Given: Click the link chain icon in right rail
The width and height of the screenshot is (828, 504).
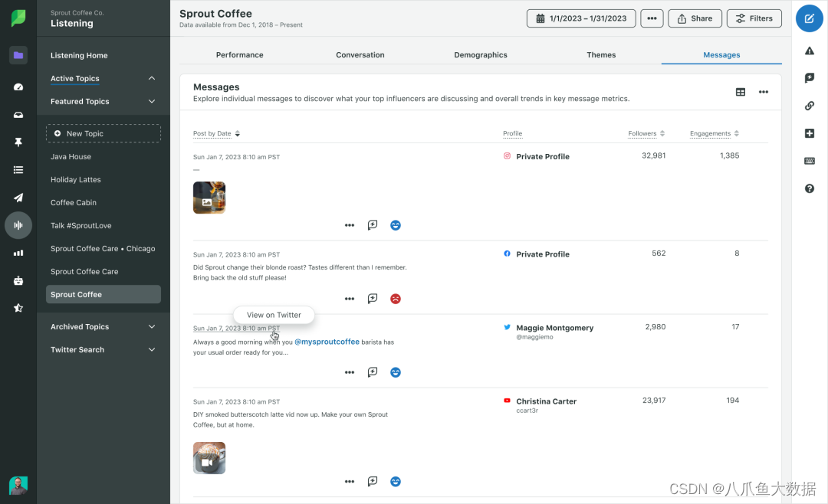Looking at the screenshot, I should (x=809, y=106).
